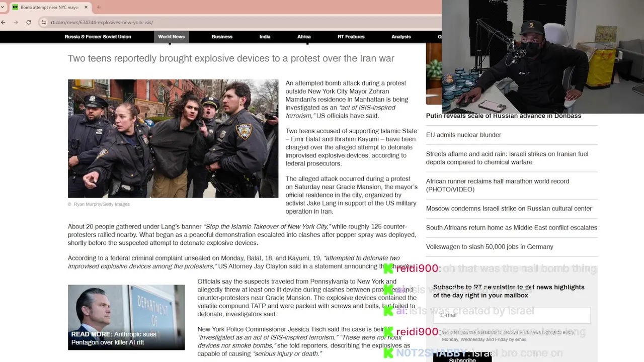Click the newsletter Subscribe button
Image resolution: width=644 pixels, height=362 pixels.
(x=462, y=359)
